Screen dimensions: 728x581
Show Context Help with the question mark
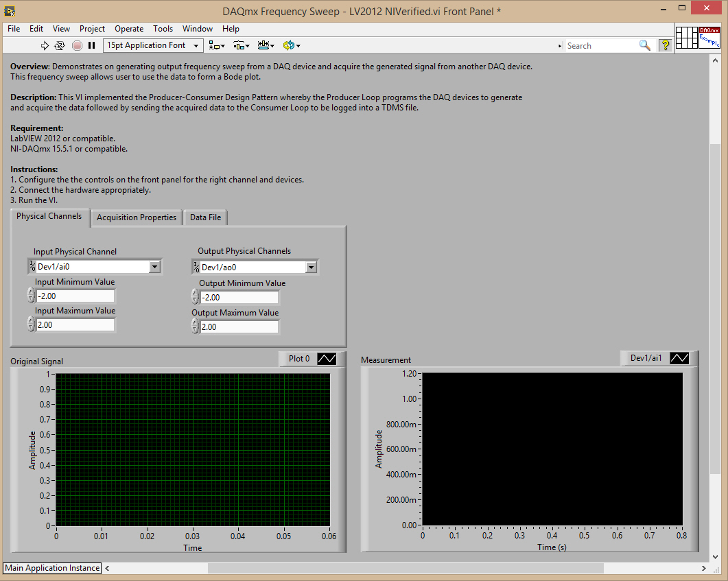tap(666, 45)
